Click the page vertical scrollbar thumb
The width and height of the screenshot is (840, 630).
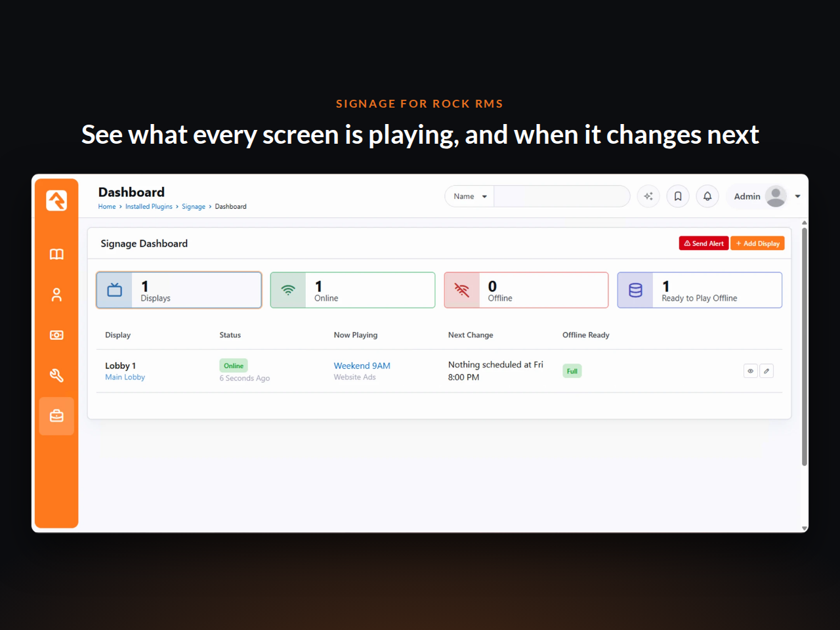pos(805,346)
